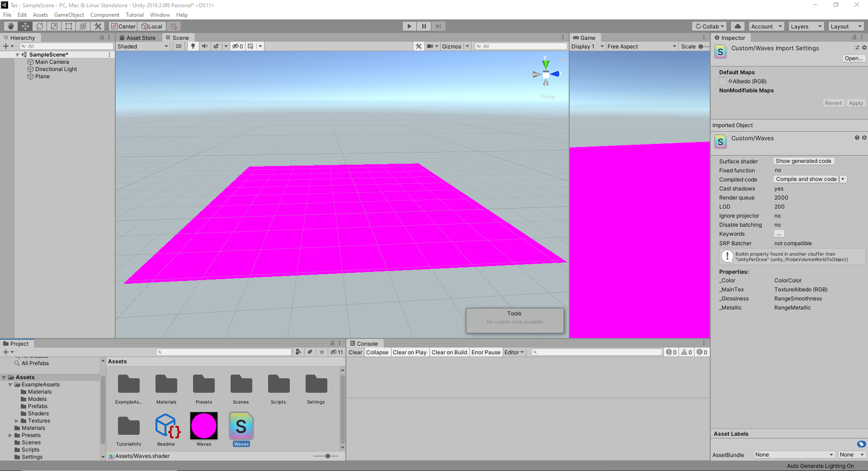Open the Layers dropdown

click(806, 26)
